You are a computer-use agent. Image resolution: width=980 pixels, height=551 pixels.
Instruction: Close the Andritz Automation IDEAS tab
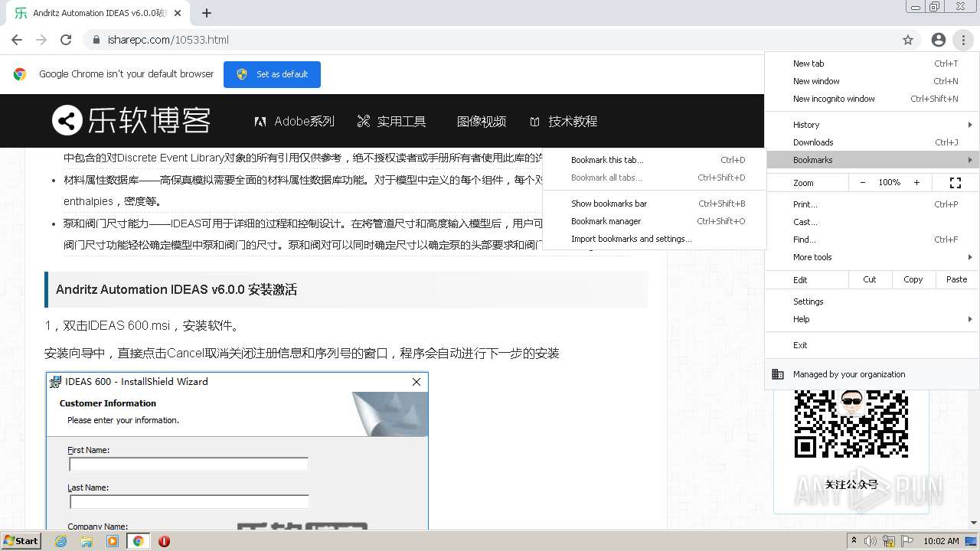pyautogui.click(x=178, y=13)
